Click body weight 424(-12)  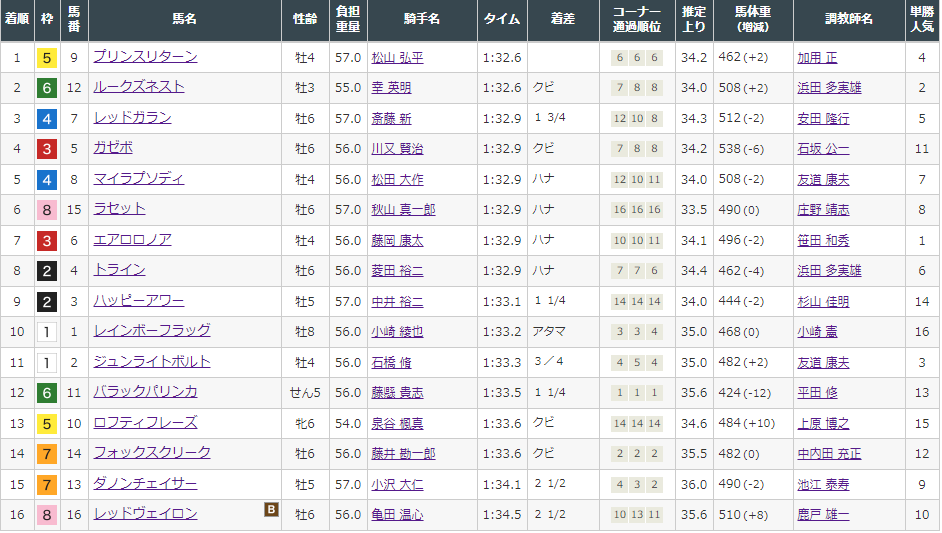tap(744, 392)
